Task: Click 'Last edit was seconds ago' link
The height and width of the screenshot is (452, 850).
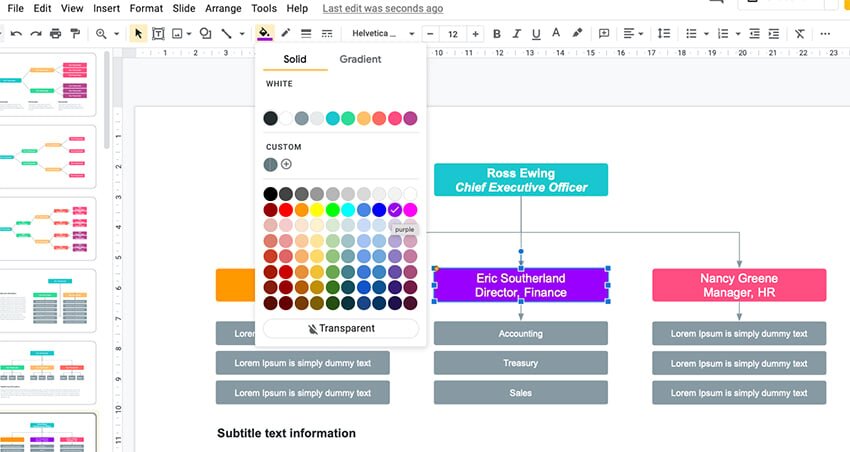Action: [382, 8]
